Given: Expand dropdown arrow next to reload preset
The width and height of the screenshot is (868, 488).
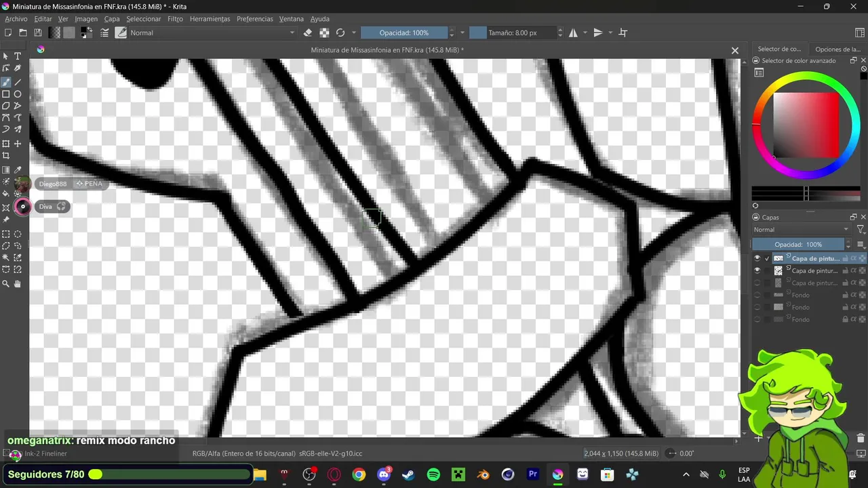Looking at the screenshot, I should coord(353,33).
